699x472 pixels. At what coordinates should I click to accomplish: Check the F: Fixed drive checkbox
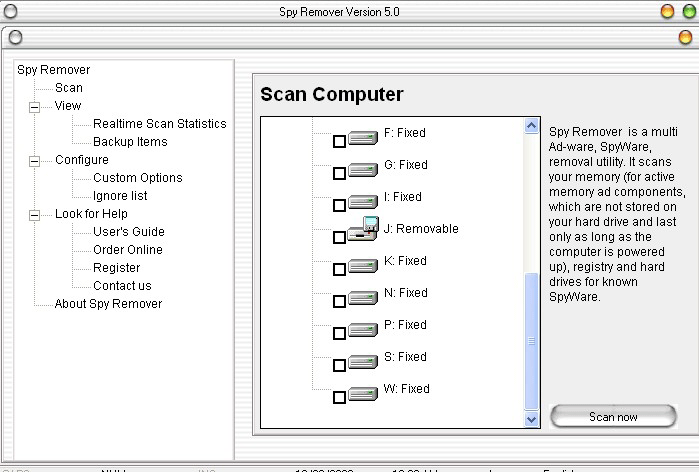point(339,141)
